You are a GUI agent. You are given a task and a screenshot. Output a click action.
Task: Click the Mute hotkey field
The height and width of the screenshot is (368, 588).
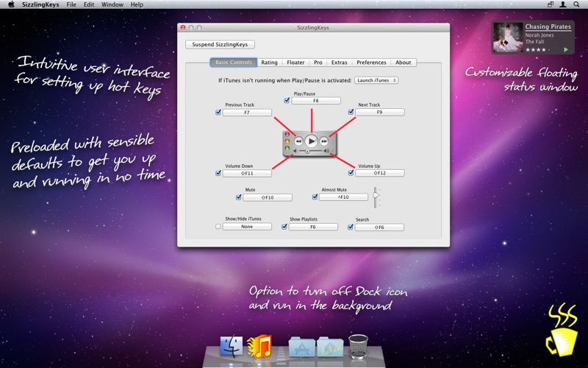click(x=268, y=197)
